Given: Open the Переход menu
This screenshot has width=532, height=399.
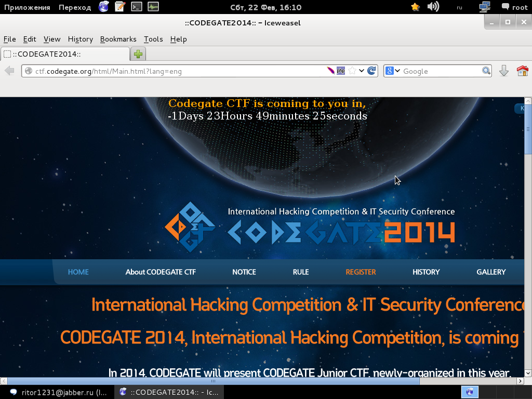Looking at the screenshot, I should [x=75, y=7].
